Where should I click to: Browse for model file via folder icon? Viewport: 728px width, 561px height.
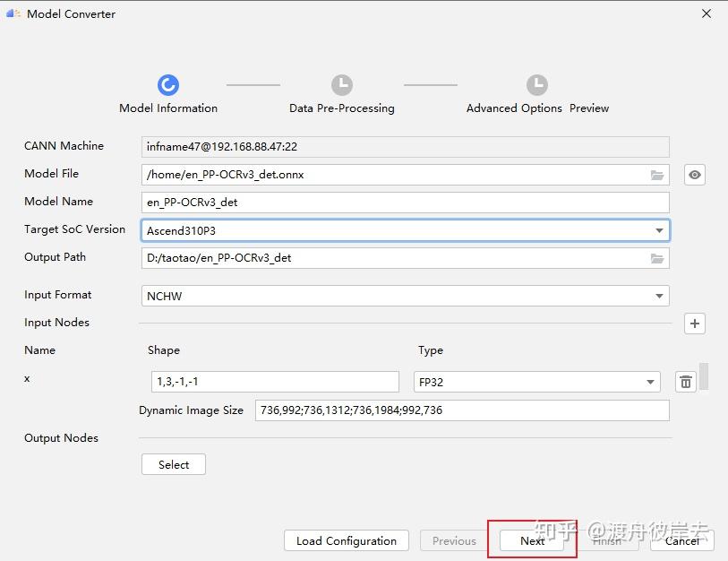(x=657, y=175)
